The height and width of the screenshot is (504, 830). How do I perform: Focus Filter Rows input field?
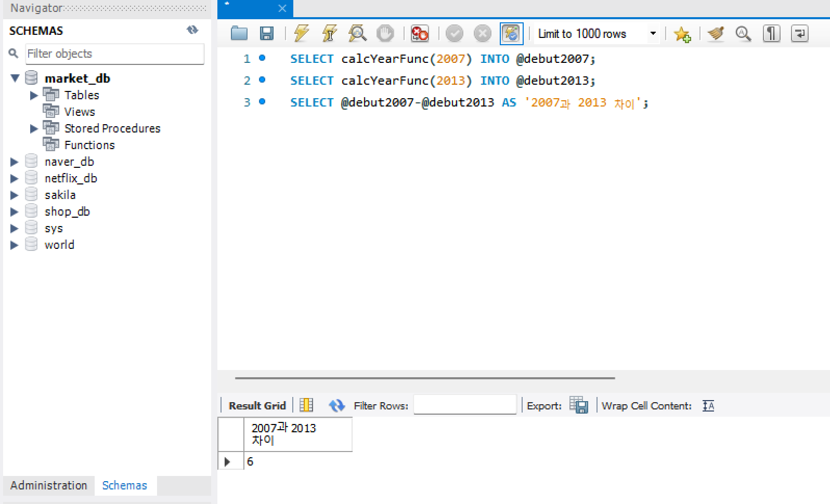[465, 405]
